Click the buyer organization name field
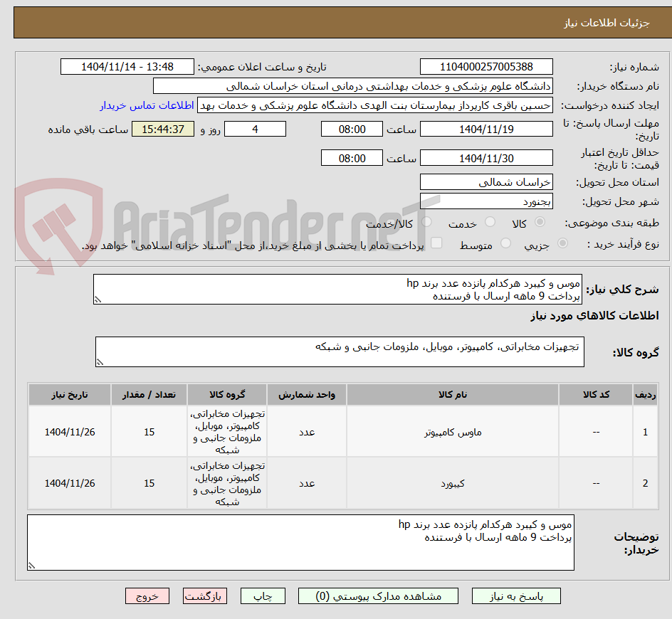Viewport: 672px width, 619px height. coord(352,86)
